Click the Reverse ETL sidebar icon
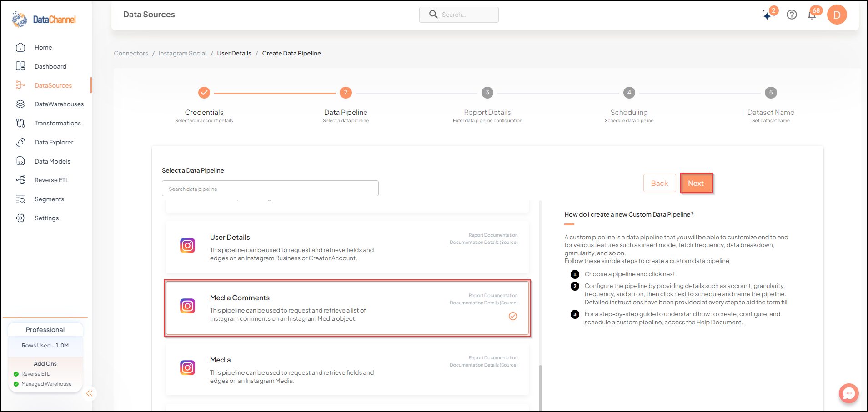The height and width of the screenshot is (412, 868). click(20, 180)
